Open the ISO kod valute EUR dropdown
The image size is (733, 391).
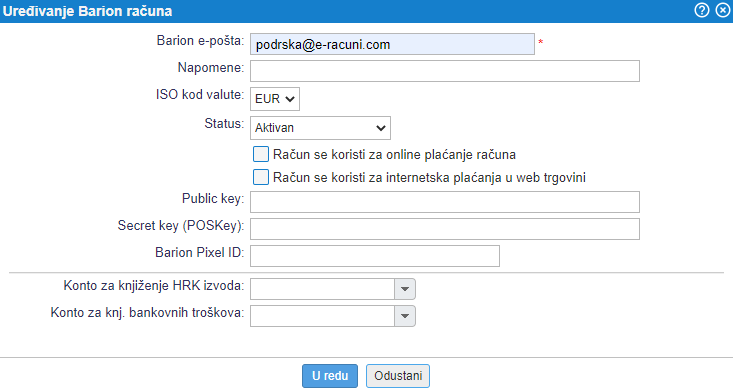(x=274, y=99)
